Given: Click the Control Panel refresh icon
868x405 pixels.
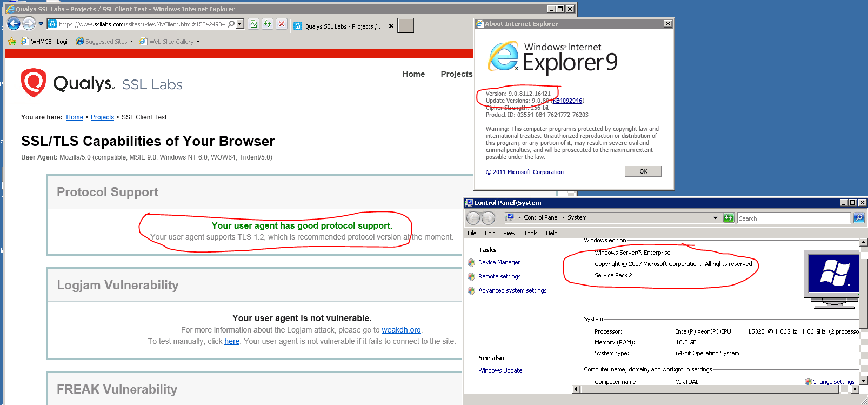Looking at the screenshot, I should 729,218.
